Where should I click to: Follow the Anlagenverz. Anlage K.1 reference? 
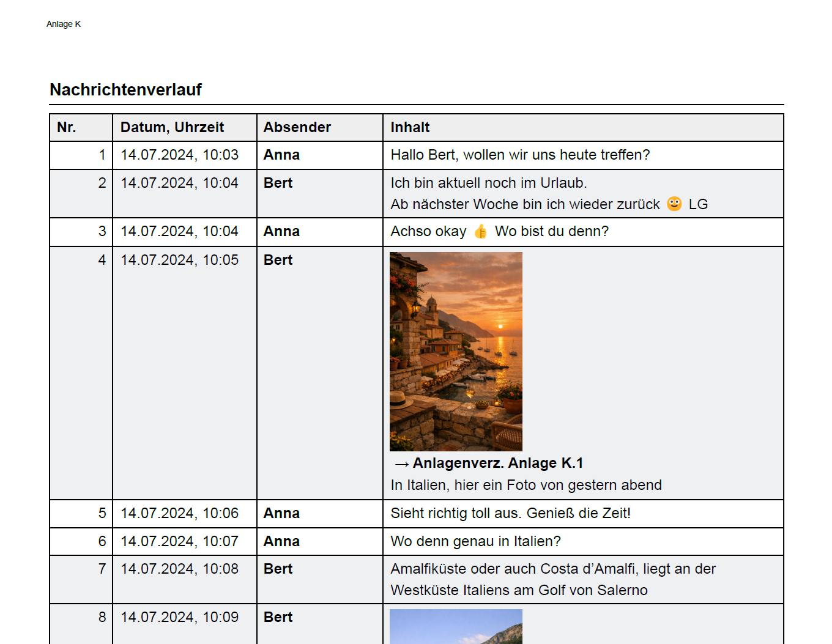498,463
